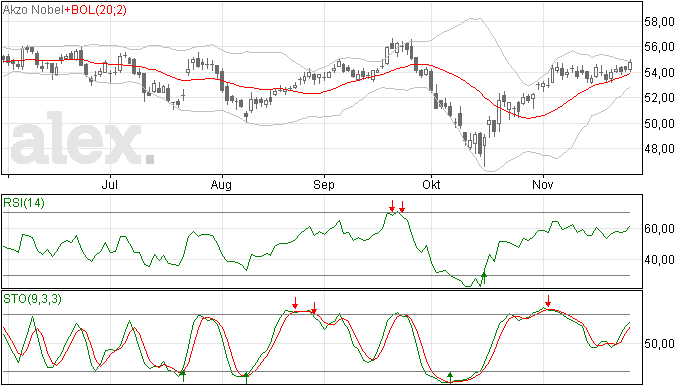Click the red sell arrow near November in STO
This screenshot has width=690, height=387.
(548, 301)
